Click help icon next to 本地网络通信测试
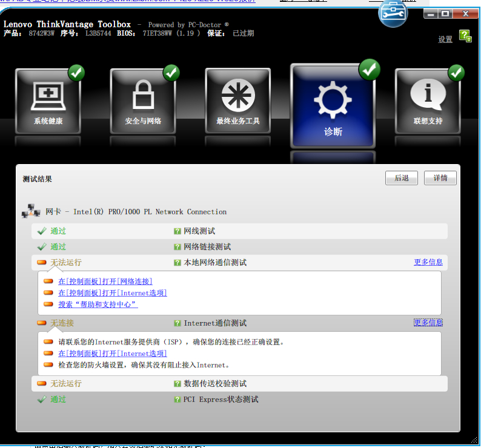 177,263
